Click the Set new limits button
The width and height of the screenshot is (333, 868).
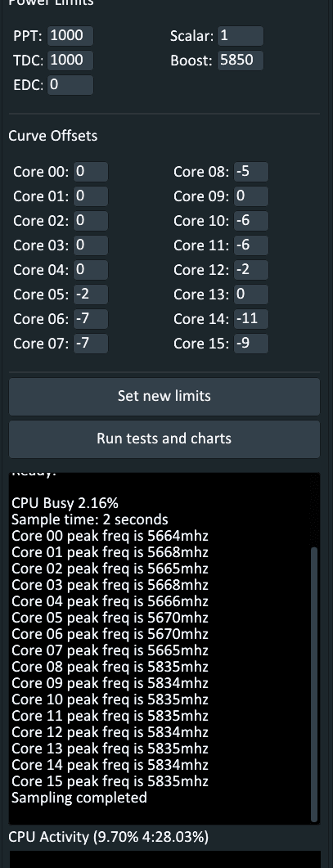coord(164,396)
